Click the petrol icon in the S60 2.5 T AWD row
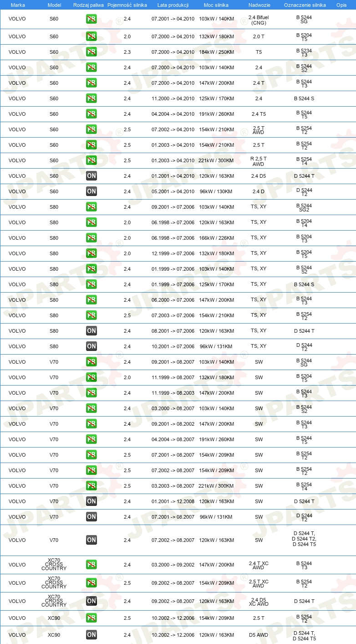 (x=92, y=129)
